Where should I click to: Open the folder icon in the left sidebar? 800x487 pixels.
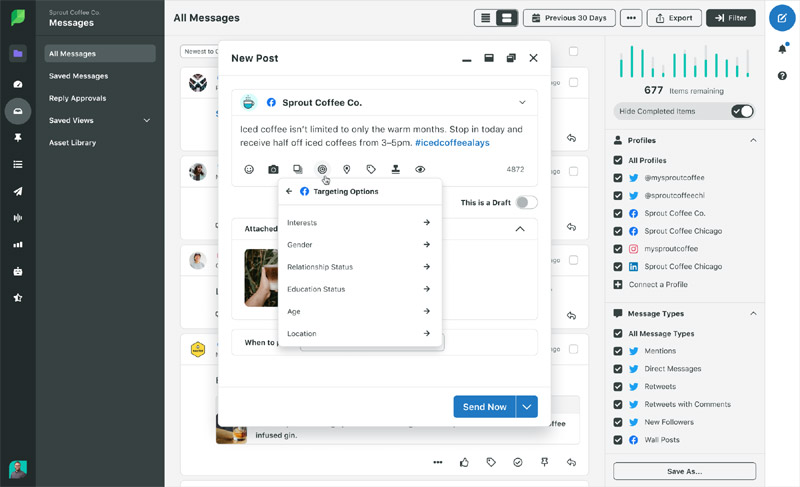tap(18, 54)
